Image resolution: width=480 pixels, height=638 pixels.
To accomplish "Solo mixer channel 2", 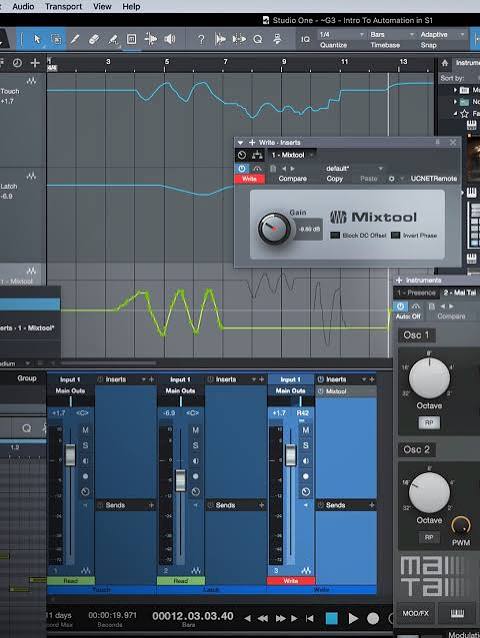I will tap(196, 445).
